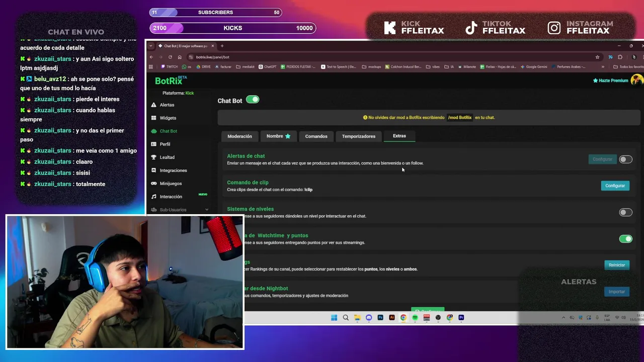Viewport: 644px width, 362px height.
Task: Switch to the Comandos tab
Action: click(316, 136)
